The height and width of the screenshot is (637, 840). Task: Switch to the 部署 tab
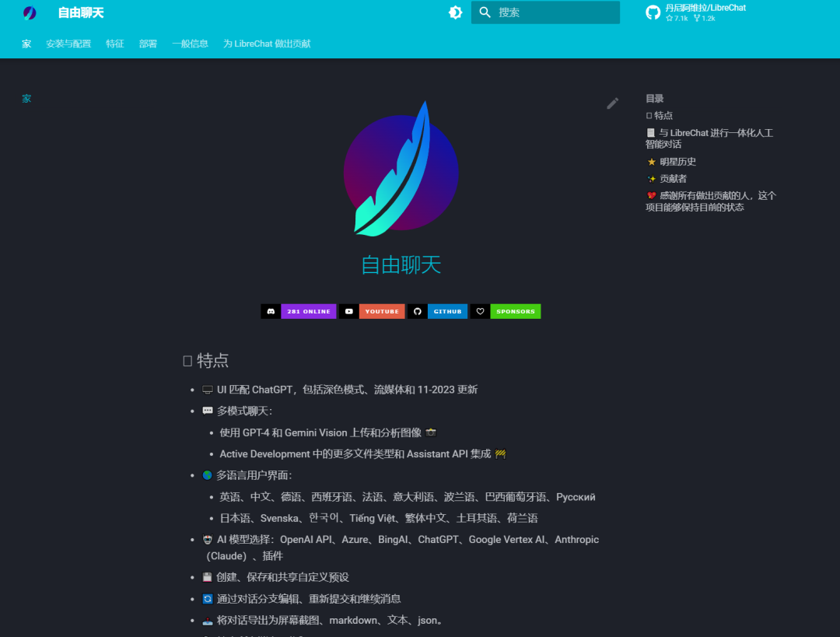[x=148, y=44]
